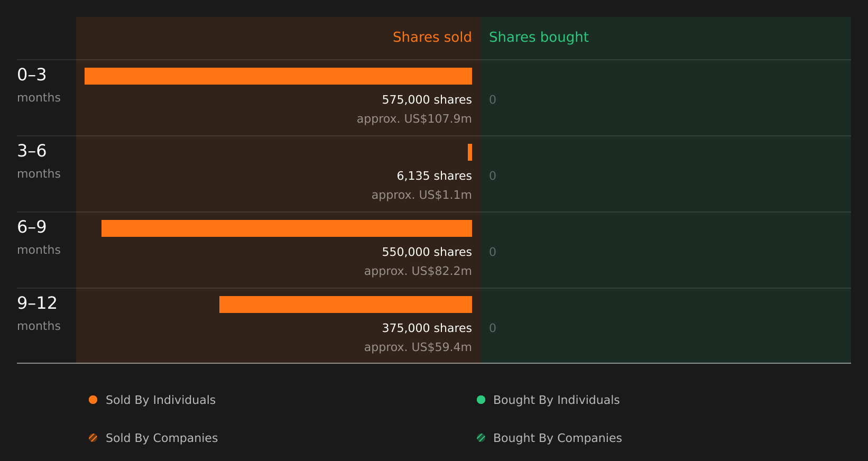Click the 3–6 row label

pyautogui.click(x=32, y=151)
